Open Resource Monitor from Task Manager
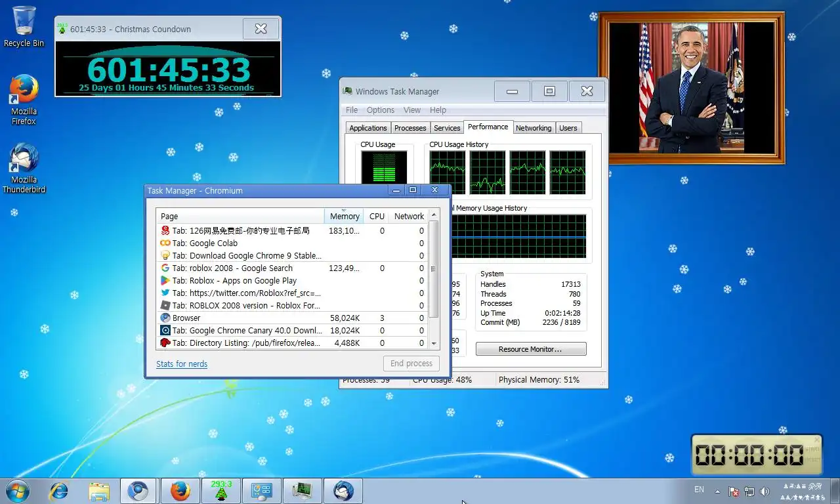The width and height of the screenshot is (840, 504). [531, 349]
